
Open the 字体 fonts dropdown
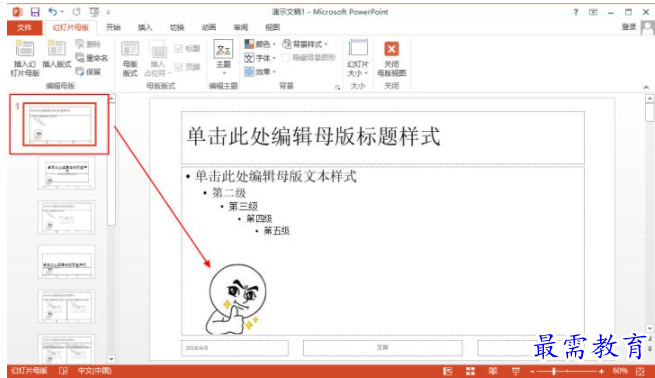point(260,58)
